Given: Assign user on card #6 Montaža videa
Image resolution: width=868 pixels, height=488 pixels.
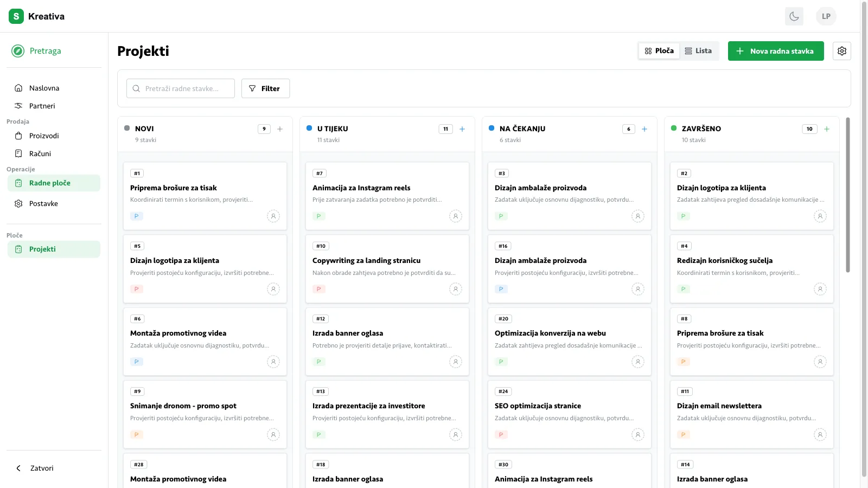Looking at the screenshot, I should click(273, 362).
